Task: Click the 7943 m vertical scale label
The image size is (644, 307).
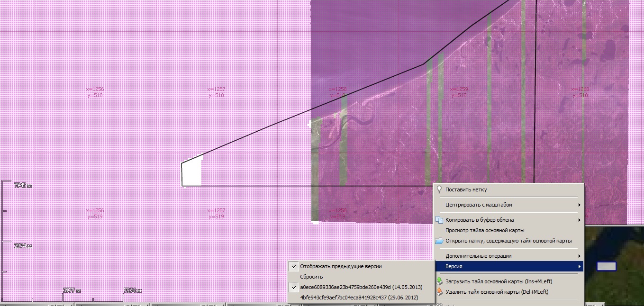Action: click(23, 185)
